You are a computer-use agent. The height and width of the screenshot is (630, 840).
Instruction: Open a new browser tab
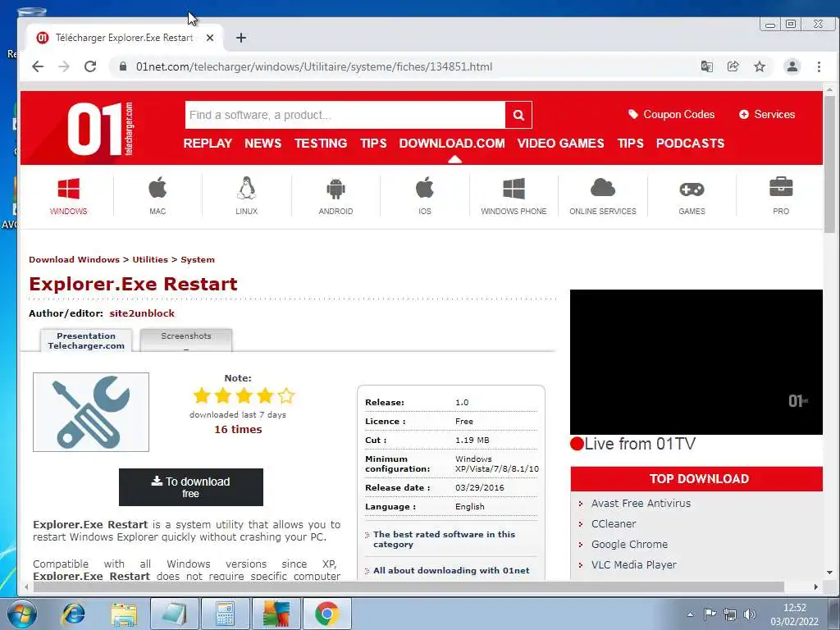[x=241, y=38]
